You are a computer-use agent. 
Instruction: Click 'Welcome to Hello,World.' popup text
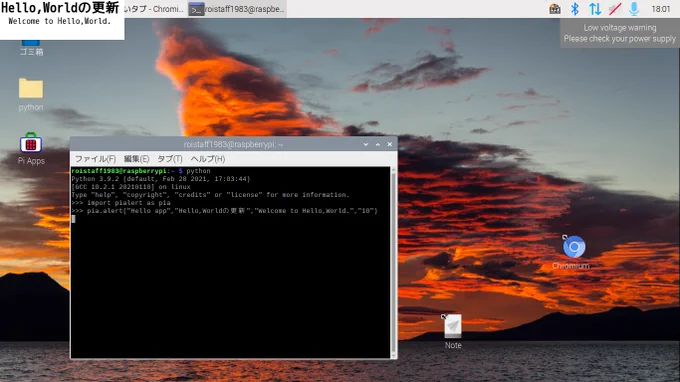coord(59,21)
